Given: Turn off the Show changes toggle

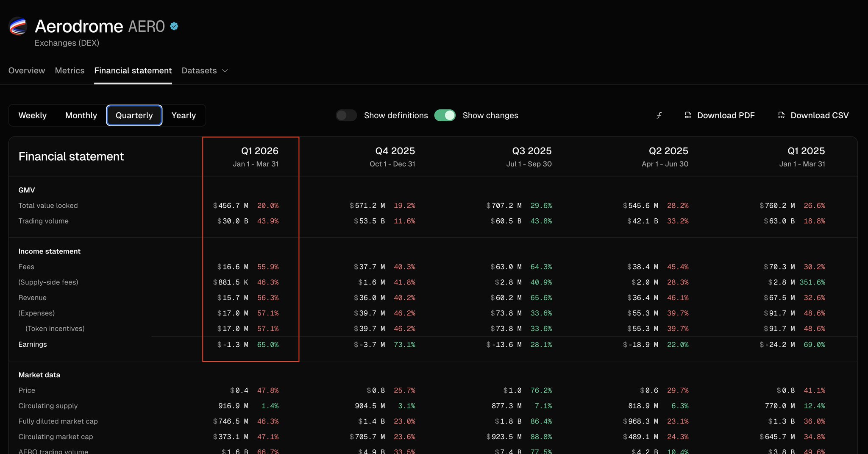Looking at the screenshot, I should point(445,115).
